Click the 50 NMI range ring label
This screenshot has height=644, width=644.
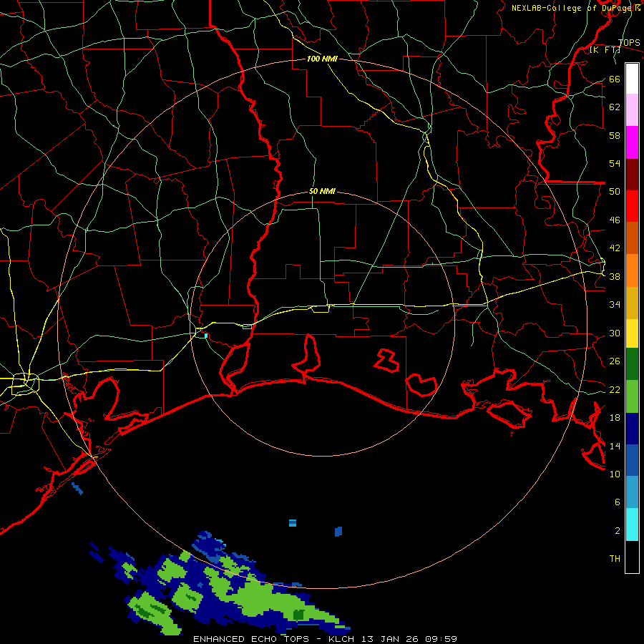pos(322,191)
